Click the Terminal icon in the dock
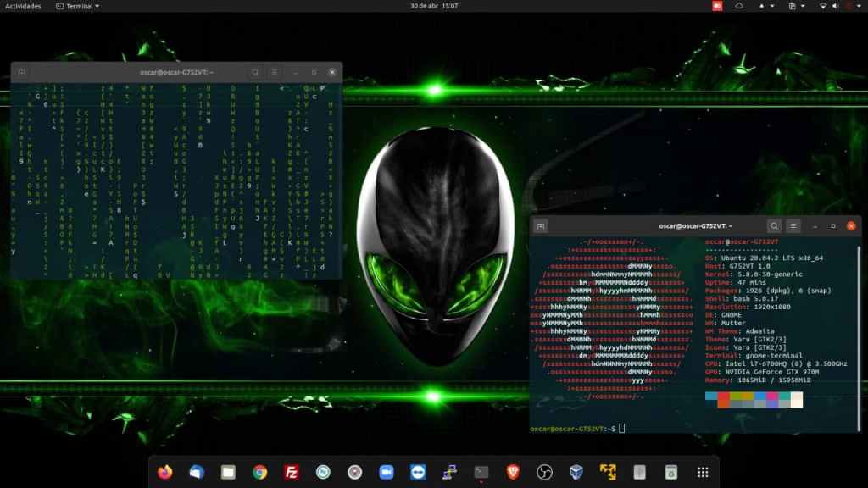The image size is (868, 488). [481, 472]
